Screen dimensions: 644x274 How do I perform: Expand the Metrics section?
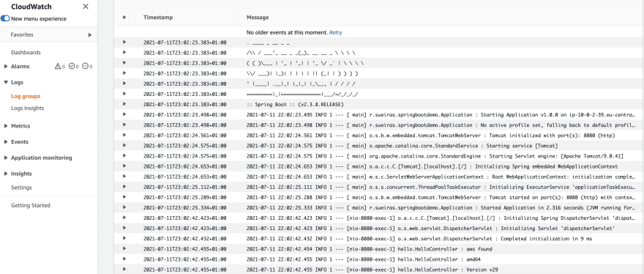click(6, 126)
